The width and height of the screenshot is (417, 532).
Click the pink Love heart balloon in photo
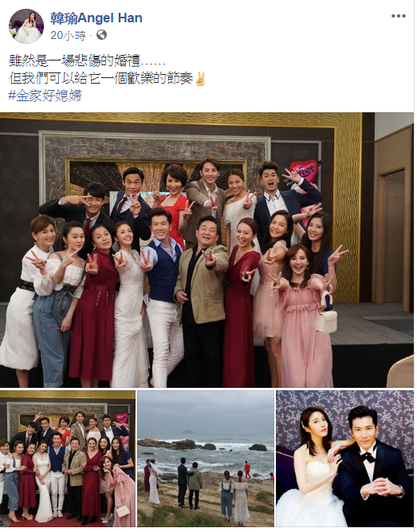coord(304,170)
